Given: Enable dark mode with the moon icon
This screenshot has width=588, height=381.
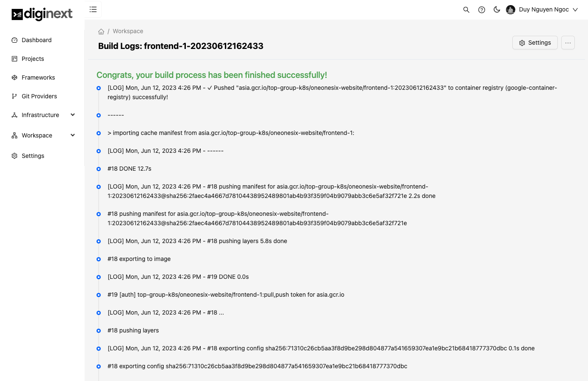Looking at the screenshot, I should pos(497,9).
